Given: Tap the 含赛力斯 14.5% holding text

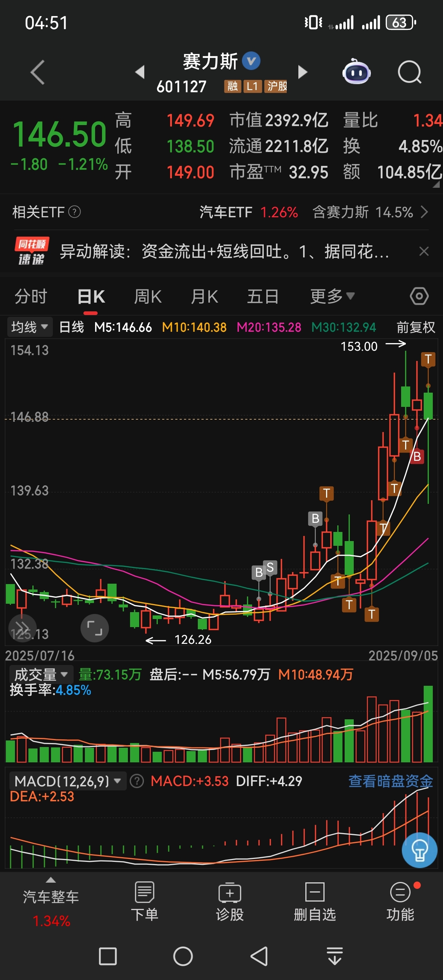Looking at the screenshot, I should pyautogui.click(x=363, y=212).
